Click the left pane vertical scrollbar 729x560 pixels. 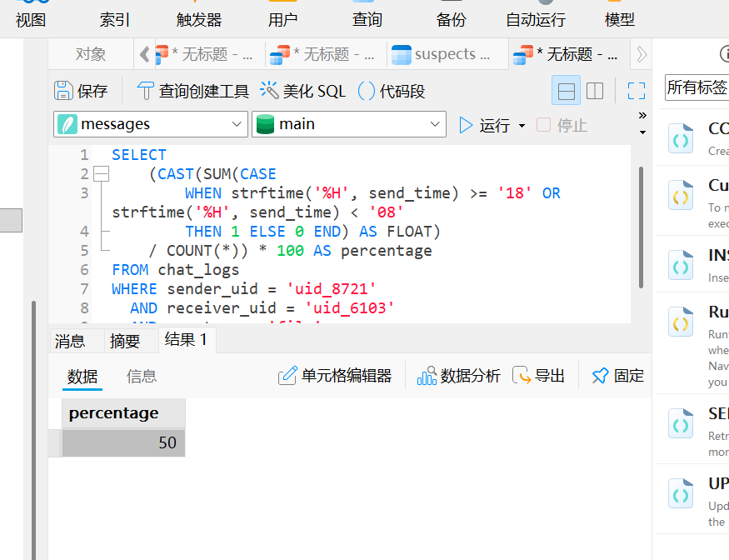coord(33,430)
